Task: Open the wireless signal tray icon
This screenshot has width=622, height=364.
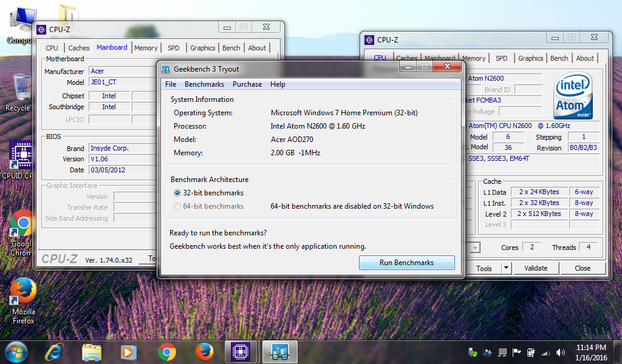Action: click(x=546, y=352)
